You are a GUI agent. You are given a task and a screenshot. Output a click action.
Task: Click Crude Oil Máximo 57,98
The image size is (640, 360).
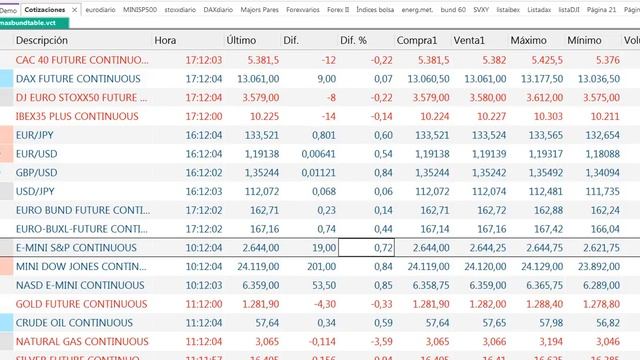pyautogui.click(x=550, y=323)
